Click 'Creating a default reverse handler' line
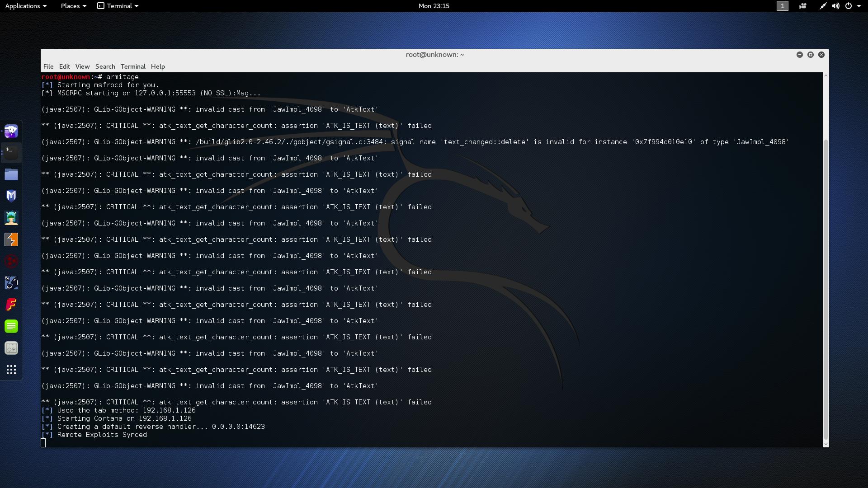868x488 pixels. [153, 427]
